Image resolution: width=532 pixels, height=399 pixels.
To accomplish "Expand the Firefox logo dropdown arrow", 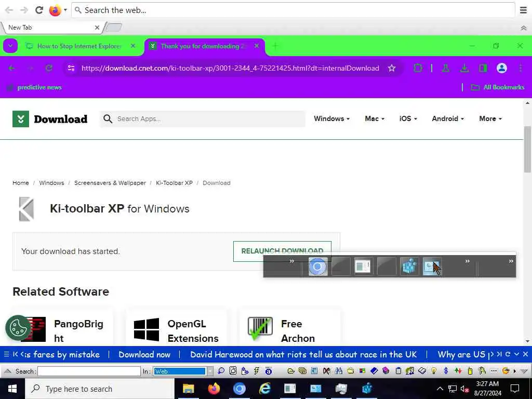I will (x=65, y=10).
